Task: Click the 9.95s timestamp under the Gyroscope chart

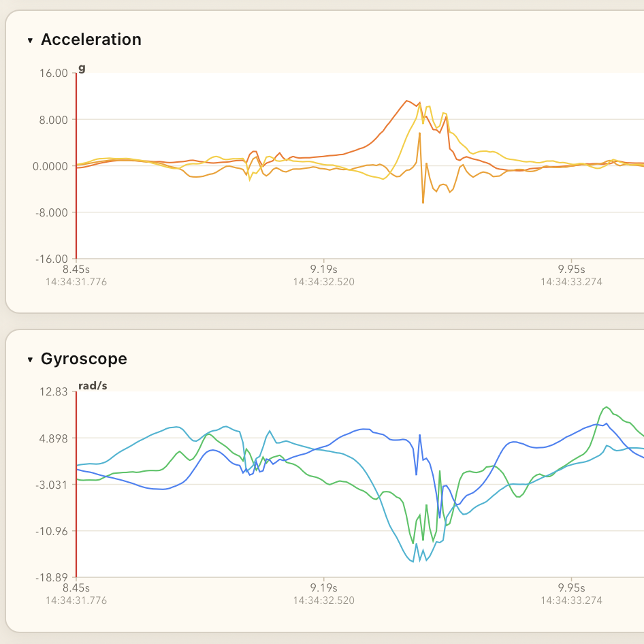Action: (x=572, y=587)
